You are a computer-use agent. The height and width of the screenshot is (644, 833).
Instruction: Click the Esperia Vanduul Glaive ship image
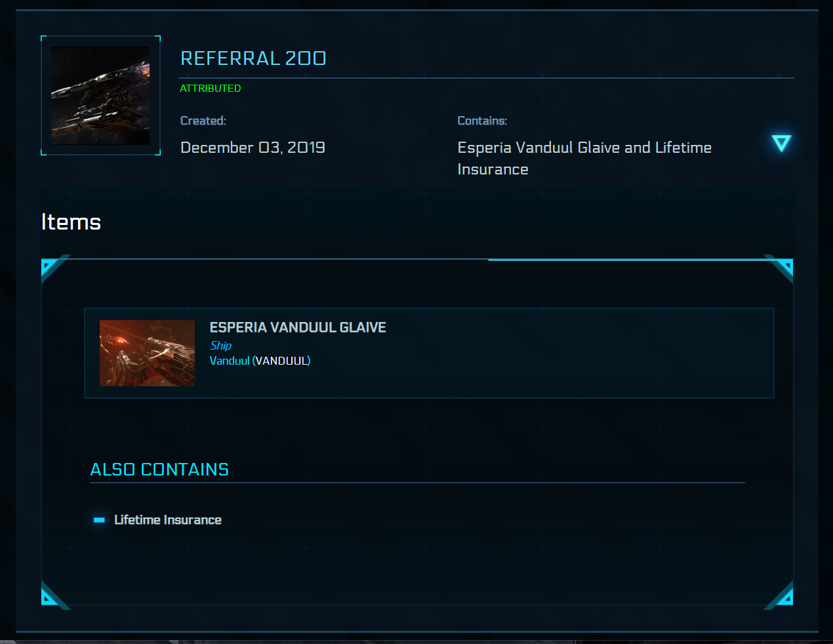point(147,353)
